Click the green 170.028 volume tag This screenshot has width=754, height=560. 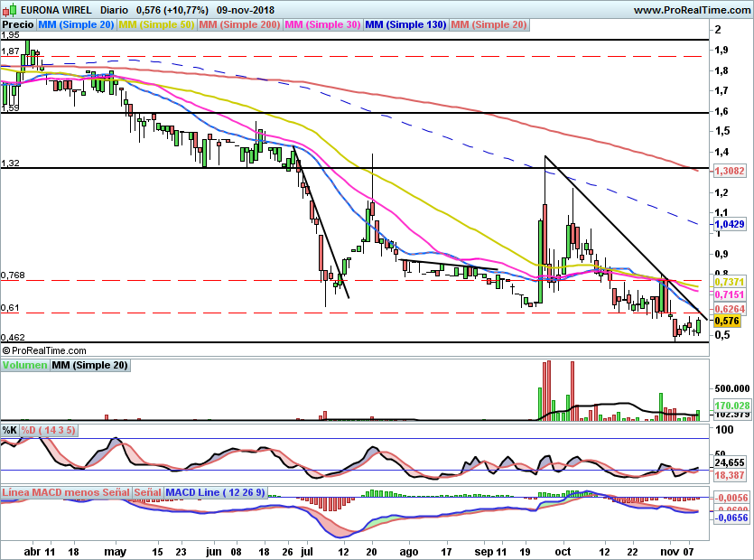pyautogui.click(x=732, y=406)
